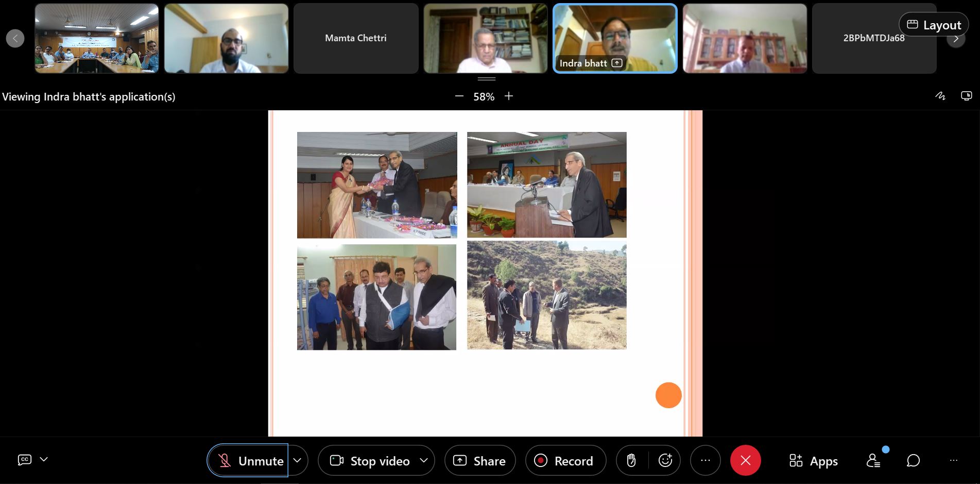Start recording with Record button
The width and height of the screenshot is (980, 484).
pos(565,460)
